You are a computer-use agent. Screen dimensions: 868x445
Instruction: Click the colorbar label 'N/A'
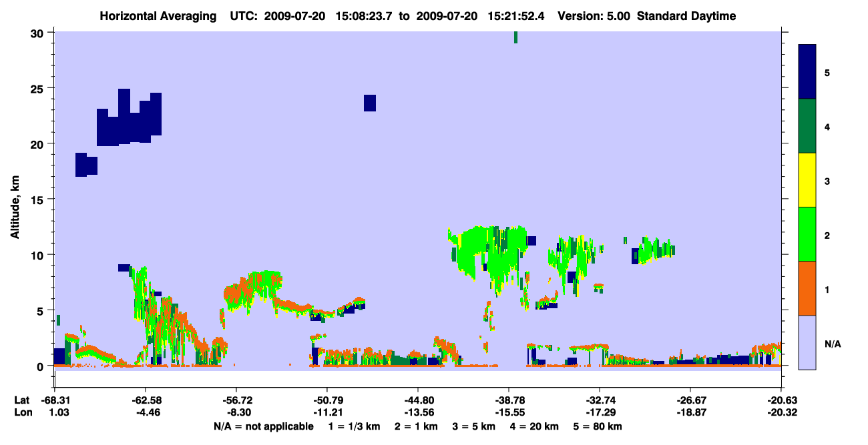click(x=832, y=344)
